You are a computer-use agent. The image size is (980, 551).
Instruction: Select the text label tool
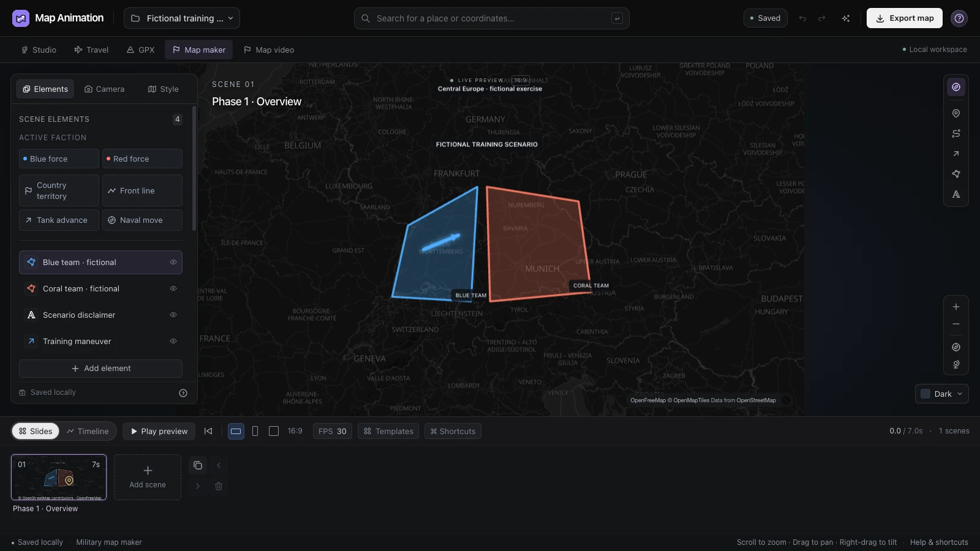pyautogui.click(x=956, y=194)
